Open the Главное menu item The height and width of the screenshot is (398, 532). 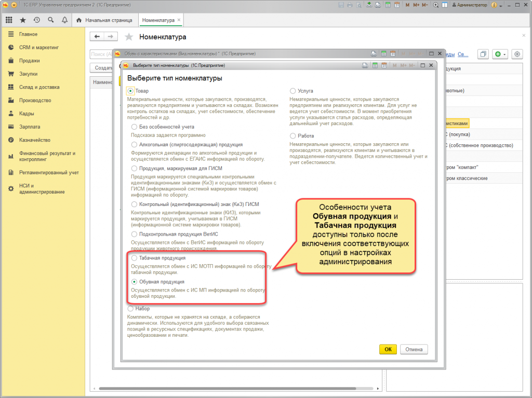click(28, 34)
